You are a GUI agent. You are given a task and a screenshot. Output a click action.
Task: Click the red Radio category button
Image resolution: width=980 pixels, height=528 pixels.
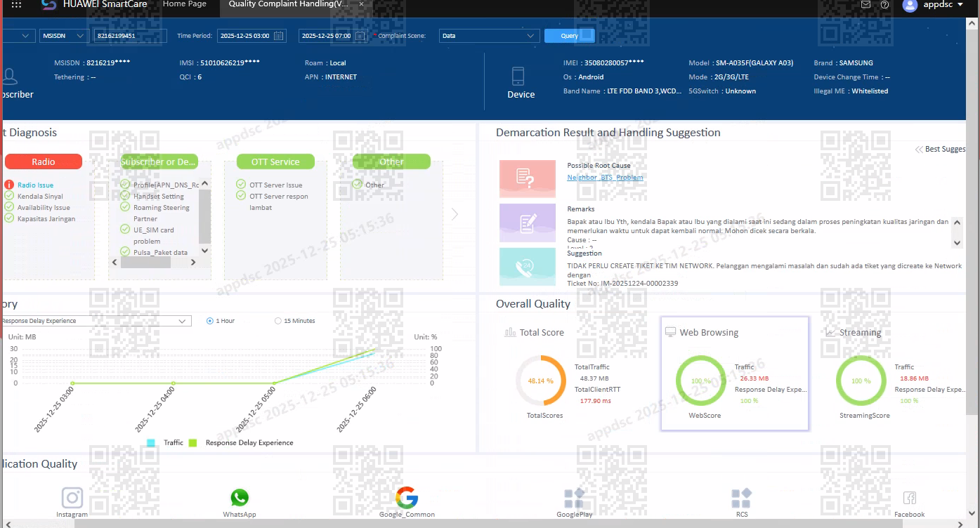pyautogui.click(x=44, y=161)
